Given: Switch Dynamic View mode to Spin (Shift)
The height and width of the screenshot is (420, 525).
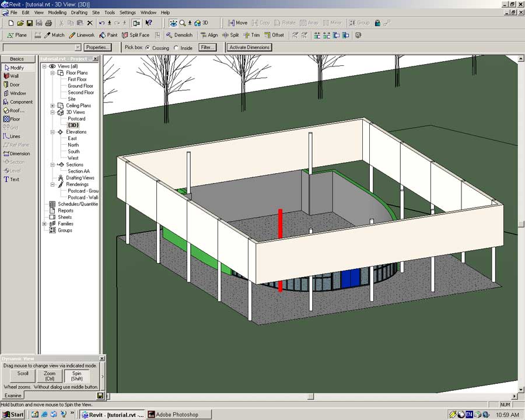Looking at the screenshot, I should coord(76,376).
